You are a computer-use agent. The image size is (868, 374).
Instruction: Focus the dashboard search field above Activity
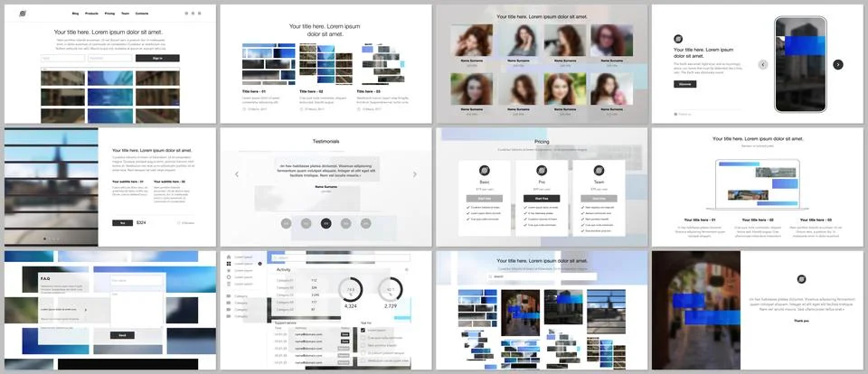click(340, 257)
